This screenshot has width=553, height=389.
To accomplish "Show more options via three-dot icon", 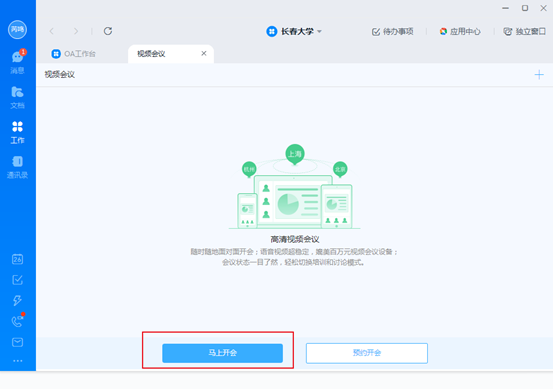I will click(17, 361).
